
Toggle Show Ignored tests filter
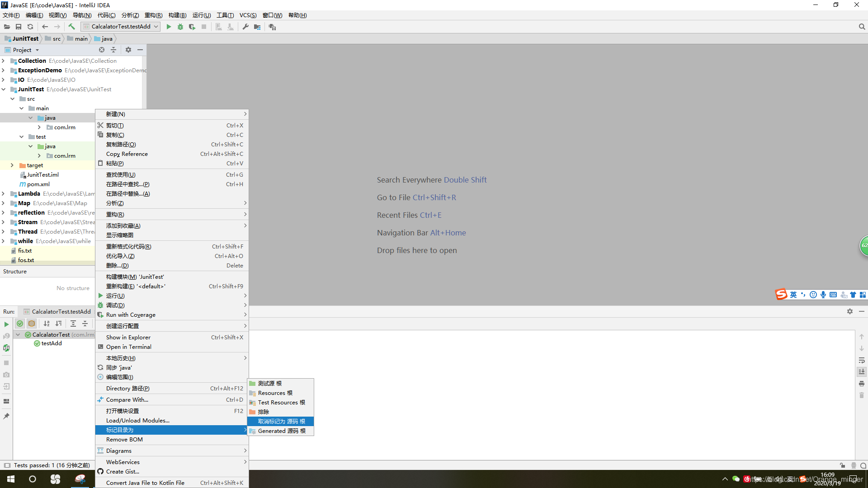[32, 324]
